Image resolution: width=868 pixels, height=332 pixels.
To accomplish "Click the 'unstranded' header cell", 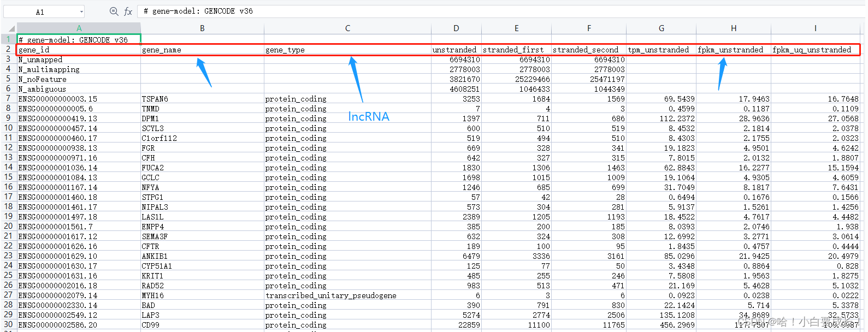I will click(456, 50).
